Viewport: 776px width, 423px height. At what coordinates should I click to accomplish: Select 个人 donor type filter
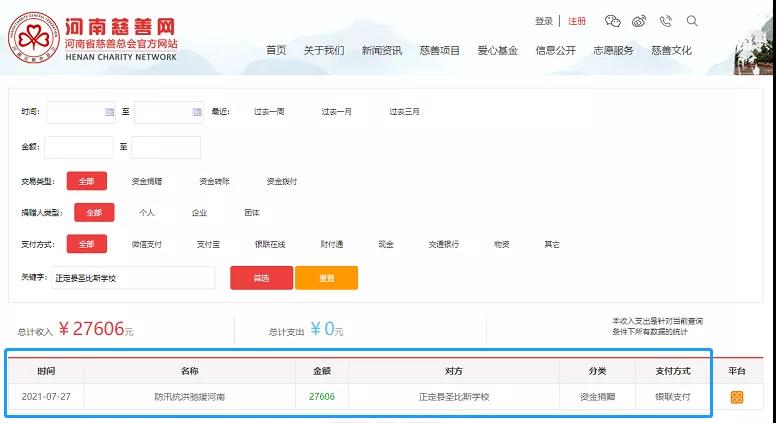click(x=147, y=213)
